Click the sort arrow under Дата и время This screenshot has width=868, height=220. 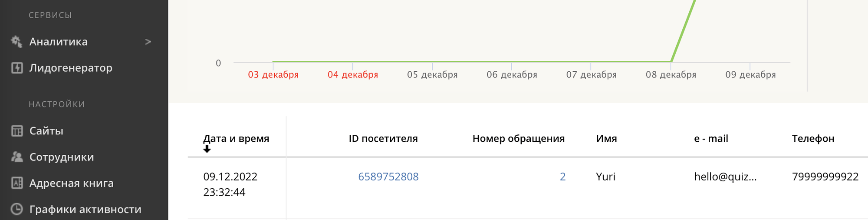point(207,149)
